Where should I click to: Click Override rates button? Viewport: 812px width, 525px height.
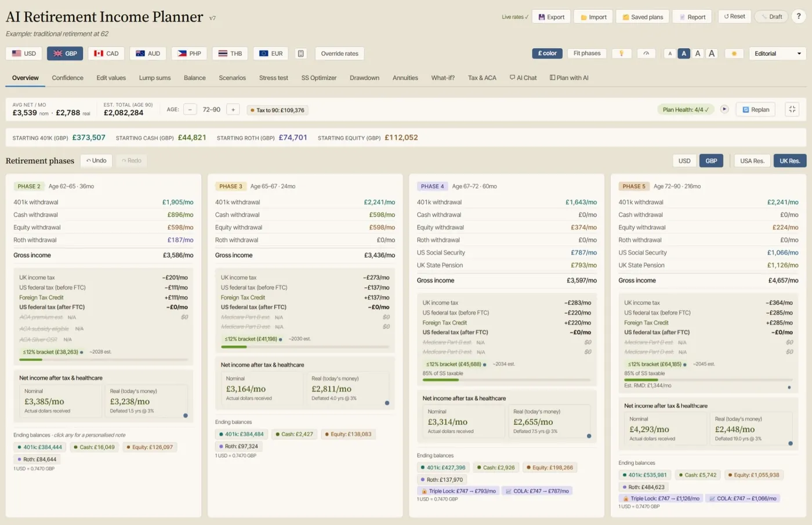[339, 53]
